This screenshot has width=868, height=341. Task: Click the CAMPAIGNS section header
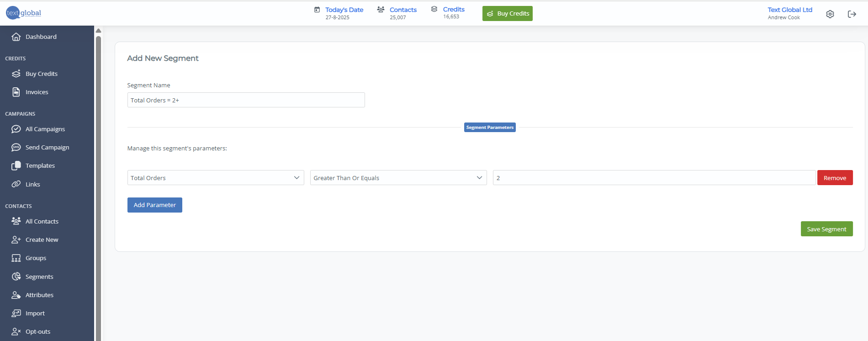point(20,114)
